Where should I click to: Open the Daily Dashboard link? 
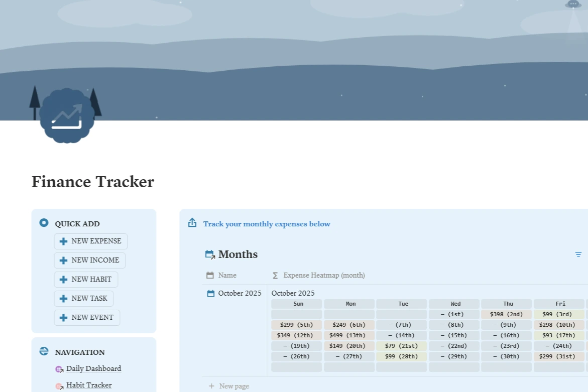click(x=93, y=368)
